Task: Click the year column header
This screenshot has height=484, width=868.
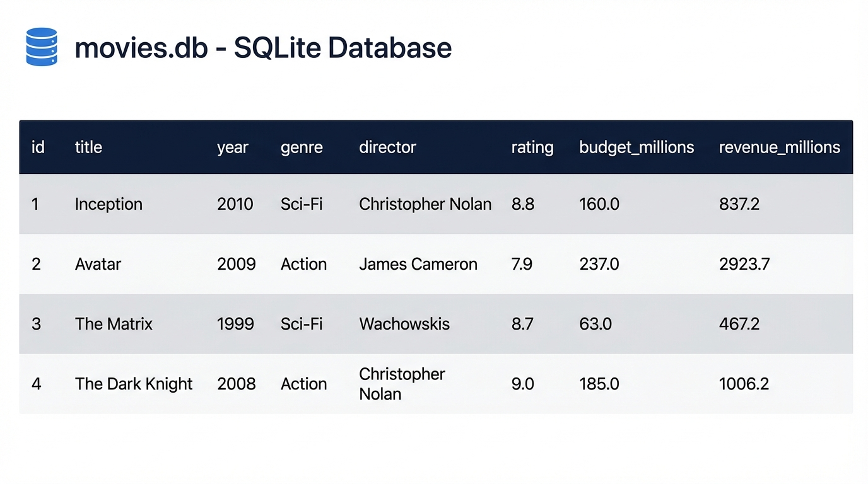Action: click(x=233, y=147)
